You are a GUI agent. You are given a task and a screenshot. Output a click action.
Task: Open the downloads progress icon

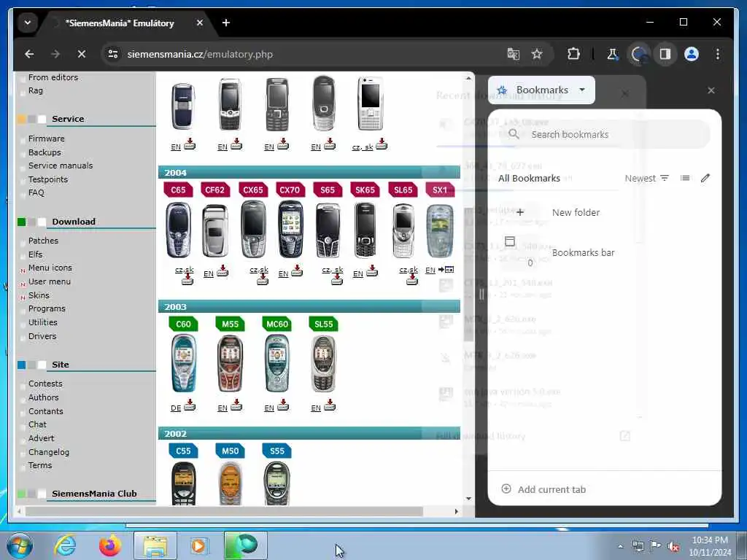(x=639, y=54)
